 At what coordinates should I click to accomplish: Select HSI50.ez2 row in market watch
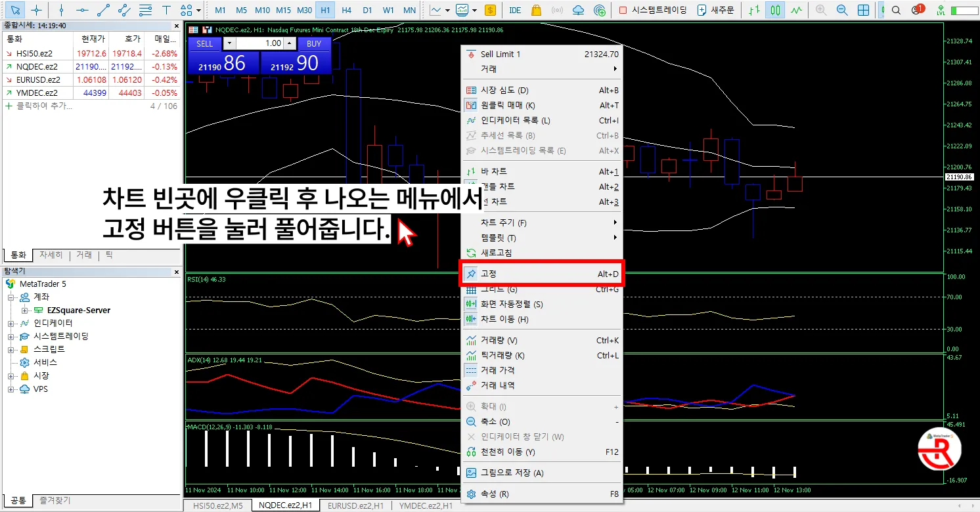[x=91, y=53]
